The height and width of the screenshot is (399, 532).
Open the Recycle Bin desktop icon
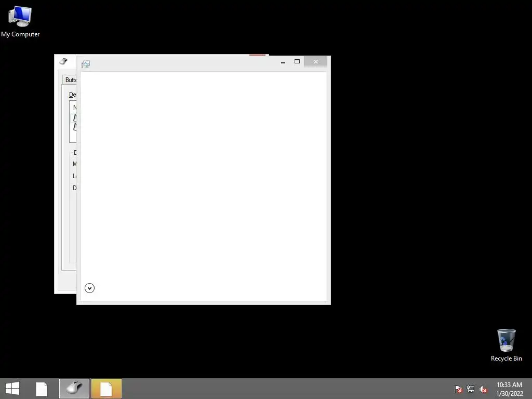[506, 345]
